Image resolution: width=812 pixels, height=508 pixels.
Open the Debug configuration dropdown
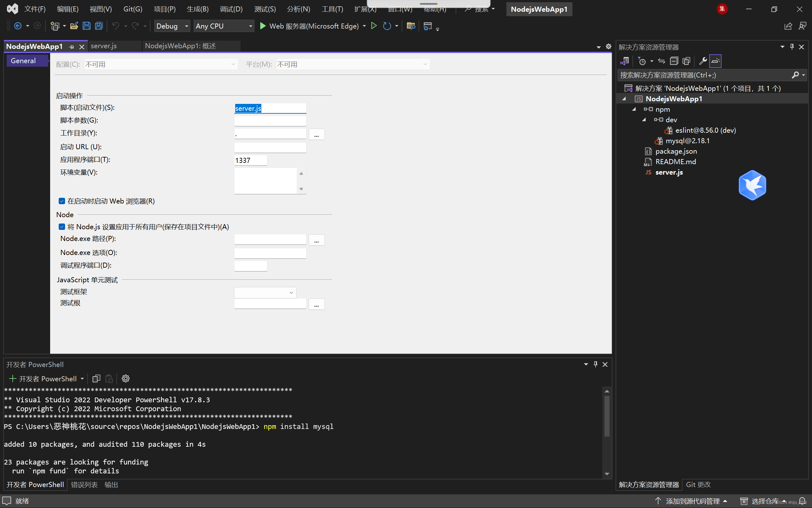click(x=172, y=26)
